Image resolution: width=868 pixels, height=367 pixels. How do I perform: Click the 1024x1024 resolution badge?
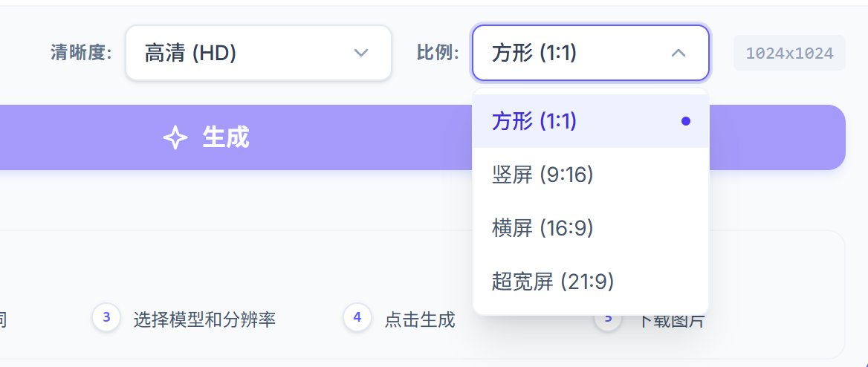789,53
